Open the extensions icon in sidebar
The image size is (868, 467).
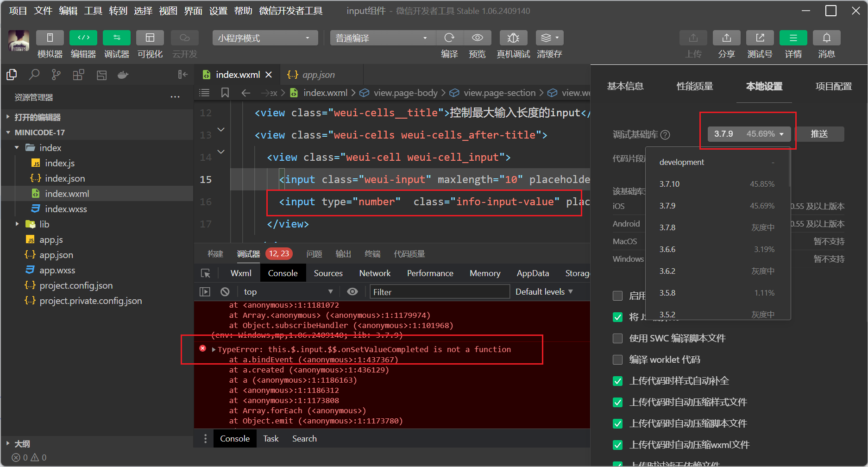click(79, 75)
